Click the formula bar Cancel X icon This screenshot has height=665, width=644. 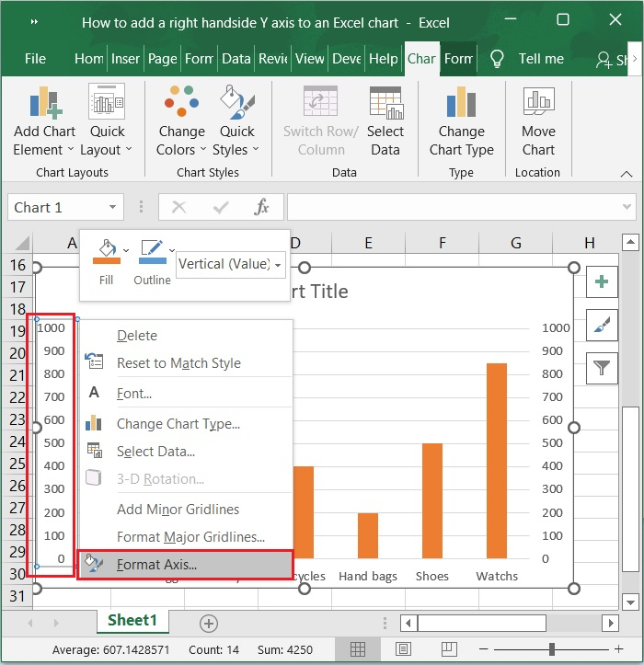(x=178, y=207)
